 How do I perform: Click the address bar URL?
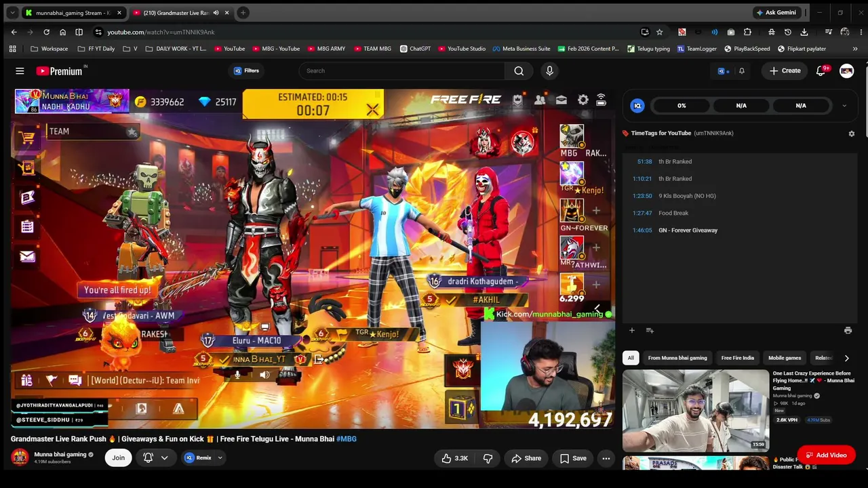pyautogui.click(x=161, y=32)
